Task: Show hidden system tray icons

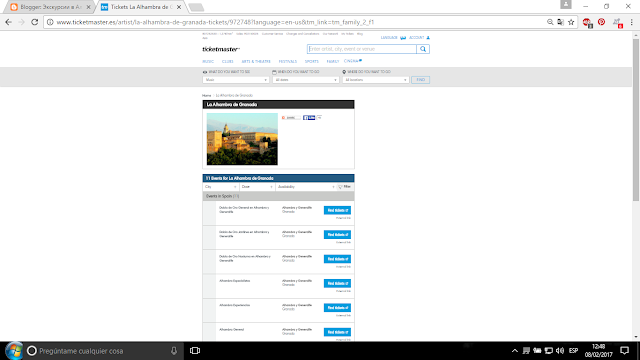Action: [515, 351]
